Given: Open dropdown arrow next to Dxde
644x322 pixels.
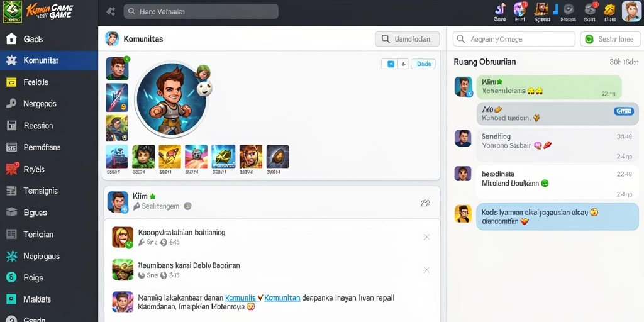Looking at the screenshot, I should [x=403, y=64].
